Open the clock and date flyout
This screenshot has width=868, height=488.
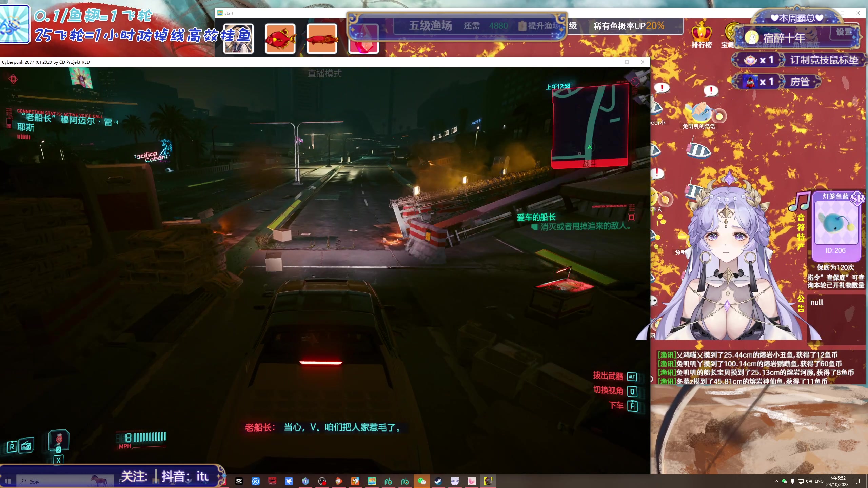pyautogui.click(x=837, y=481)
